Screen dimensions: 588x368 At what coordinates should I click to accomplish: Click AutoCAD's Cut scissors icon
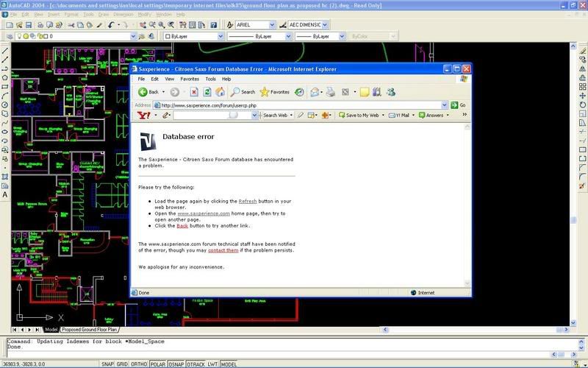[x=71, y=25]
